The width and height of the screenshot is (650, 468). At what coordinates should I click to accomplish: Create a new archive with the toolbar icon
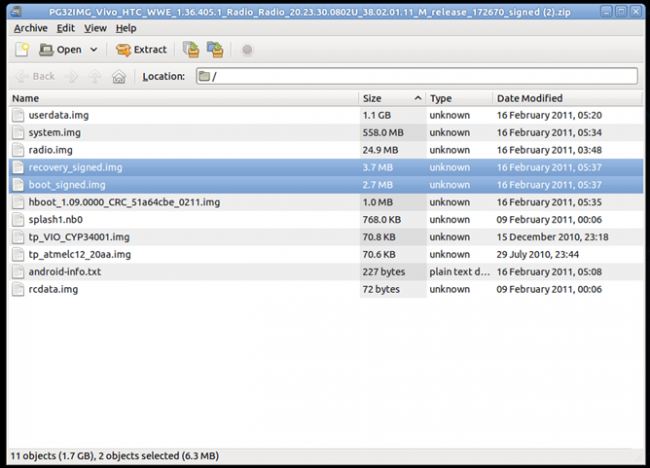(22, 50)
